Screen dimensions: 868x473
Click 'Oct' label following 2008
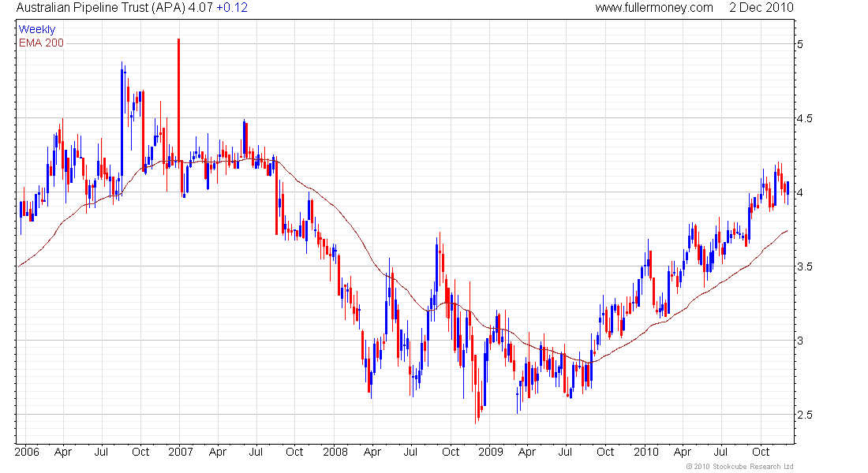(x=451, y=452)
